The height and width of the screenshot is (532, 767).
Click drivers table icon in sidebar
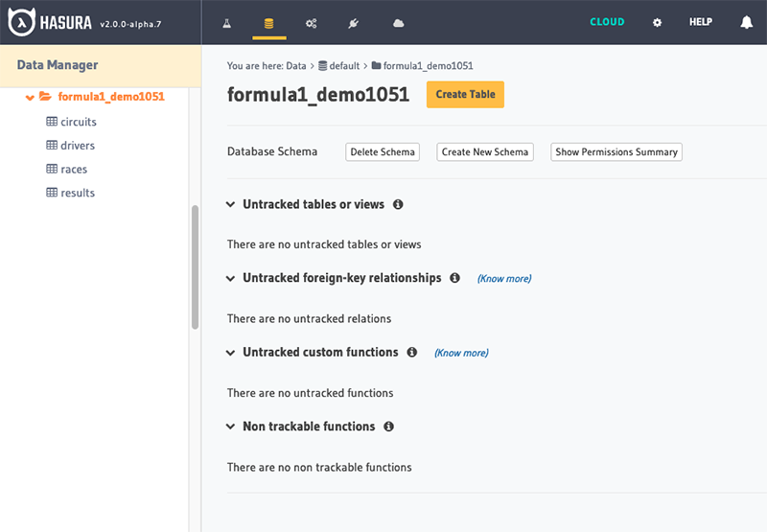point(52,145)
